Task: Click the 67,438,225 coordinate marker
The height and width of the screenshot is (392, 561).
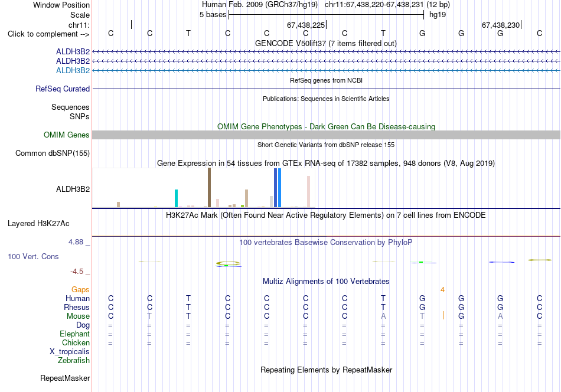Action: tap(306, 25)
